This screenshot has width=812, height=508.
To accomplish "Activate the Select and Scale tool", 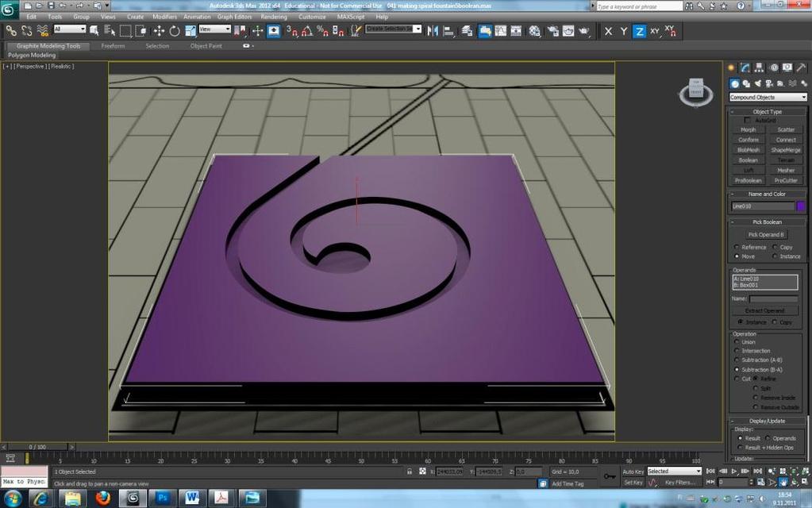I will (x=190, y=31).
